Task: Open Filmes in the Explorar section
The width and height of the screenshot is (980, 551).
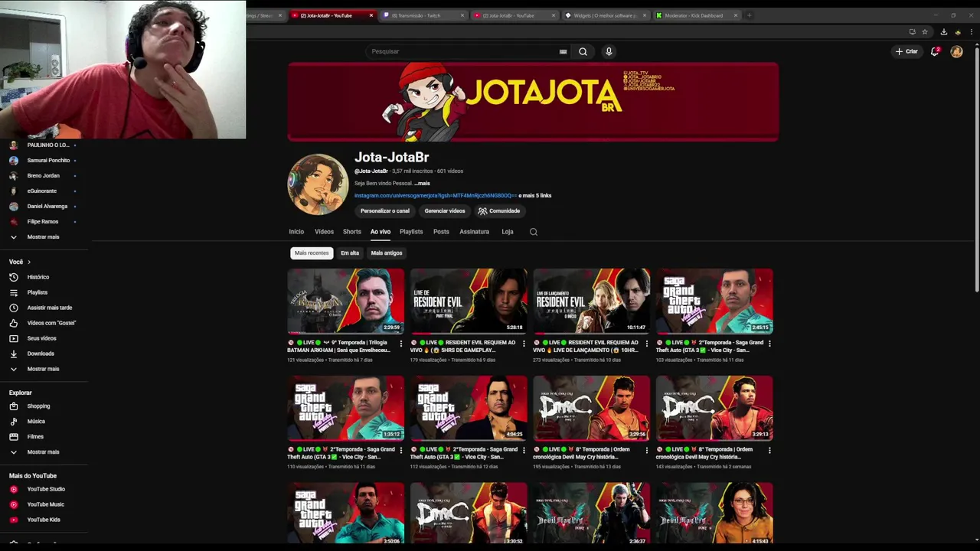Action: tap(35, 437)
